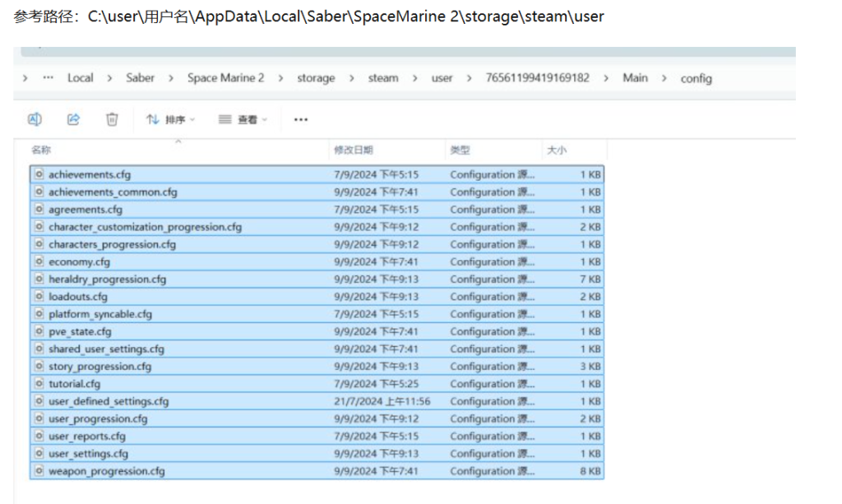Viewport: 842px width, 504px height.
Task: Click file icon of weapon_progression.cfg
Action: [x=39, y=470]
